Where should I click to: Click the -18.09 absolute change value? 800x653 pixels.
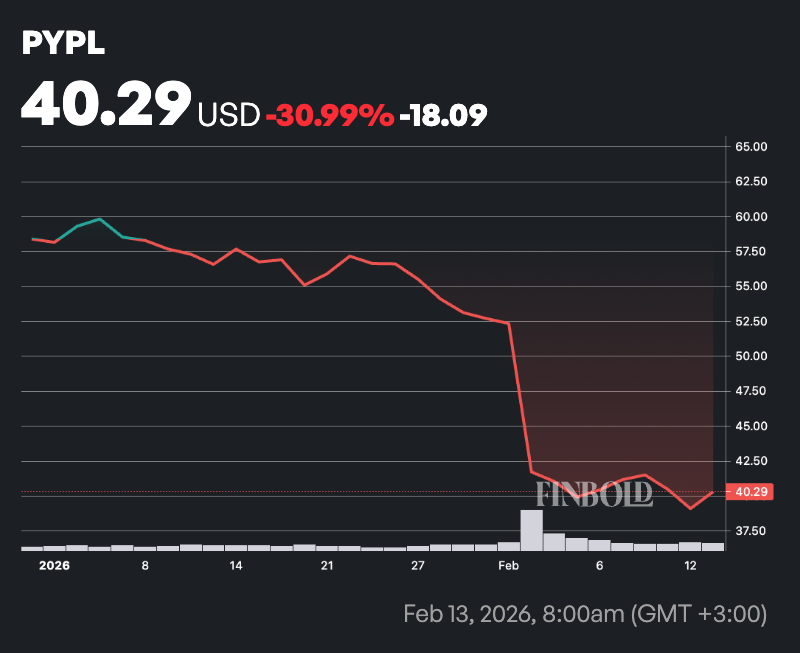443,115
